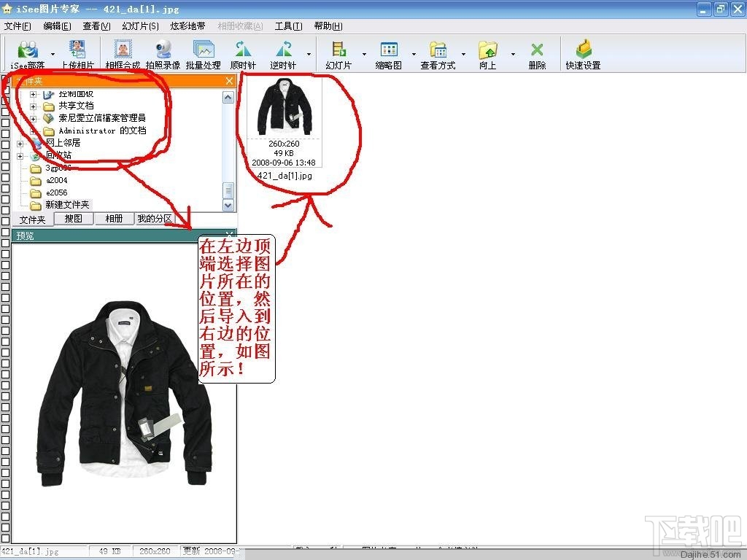Viewport: 747px width, 560px height.
Task: Click the 预览 preview panel header
Action: [124, 236]
